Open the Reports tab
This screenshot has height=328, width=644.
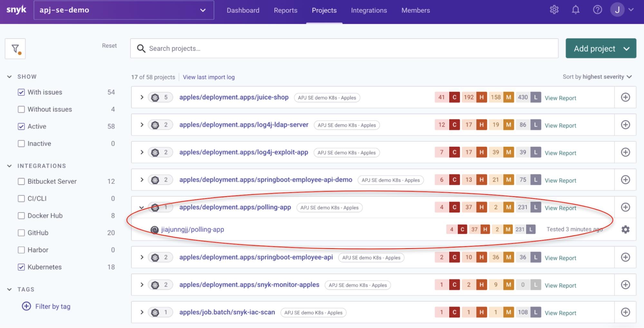tap(285, 10)
